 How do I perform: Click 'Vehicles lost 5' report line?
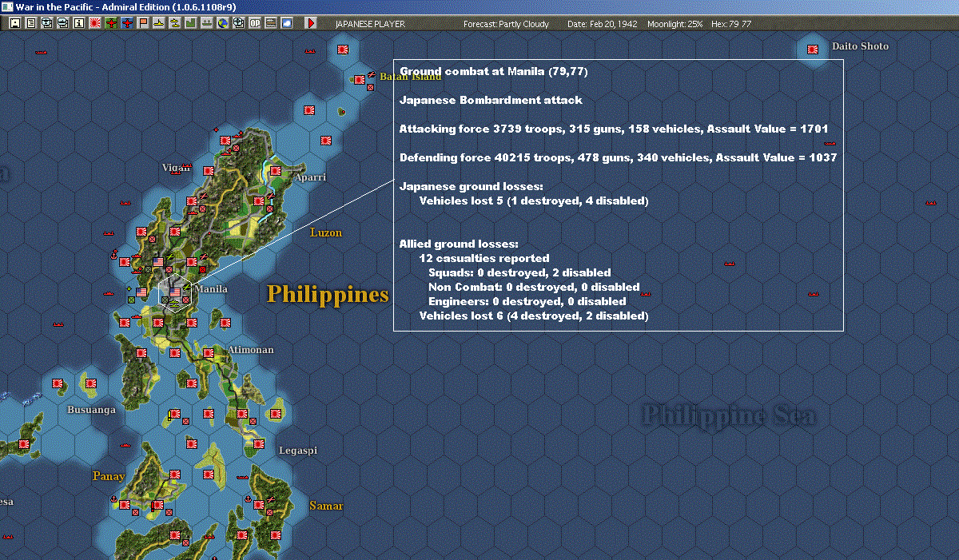[534, 201]
